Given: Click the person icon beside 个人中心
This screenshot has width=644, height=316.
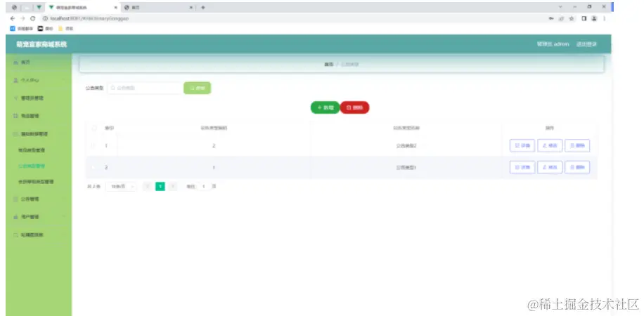Looking at the screenshot, I should (15, 81).
